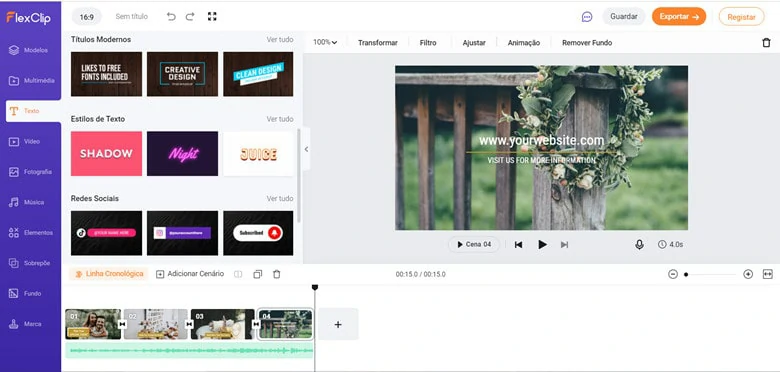Toggle Linha Cronológica timeline mode
780x372 pixels.
(109, 274)
